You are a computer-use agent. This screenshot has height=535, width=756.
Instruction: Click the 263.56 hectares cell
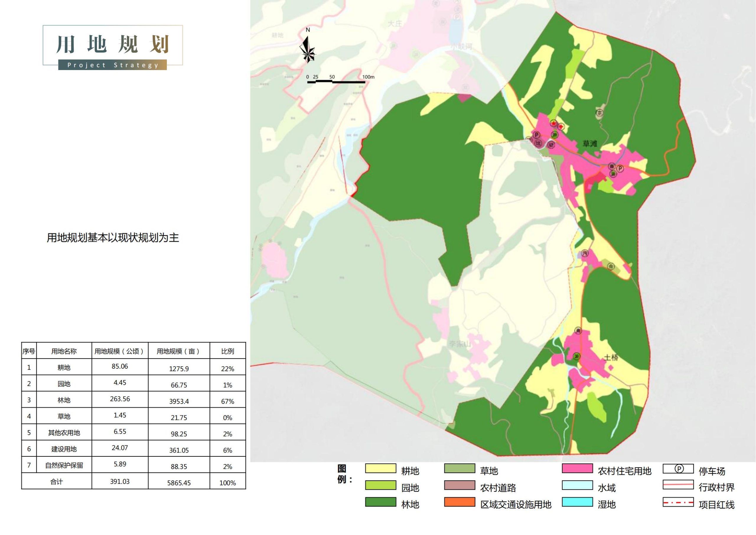click(120, 399)
